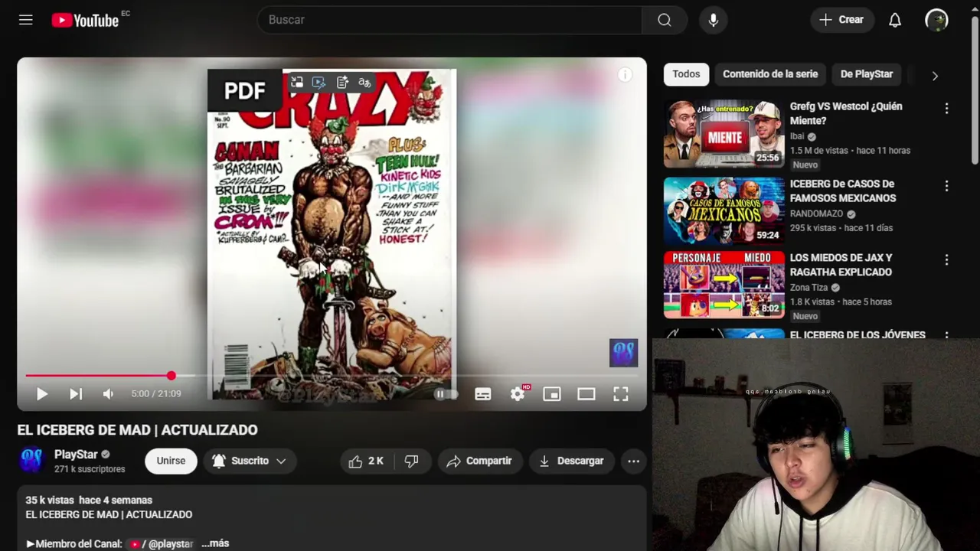Show more chips with right arrow
Viewport: 980px width, 551px height.
pos(935,75)
